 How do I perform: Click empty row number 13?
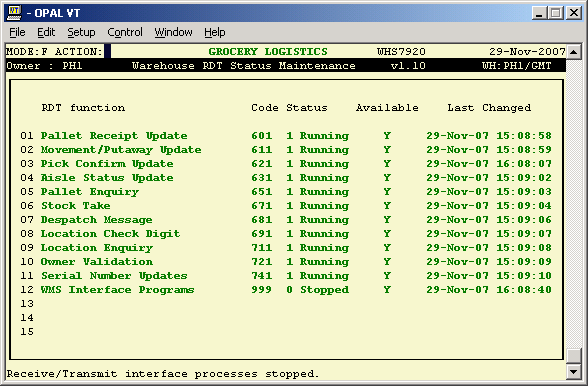[27, 304]
